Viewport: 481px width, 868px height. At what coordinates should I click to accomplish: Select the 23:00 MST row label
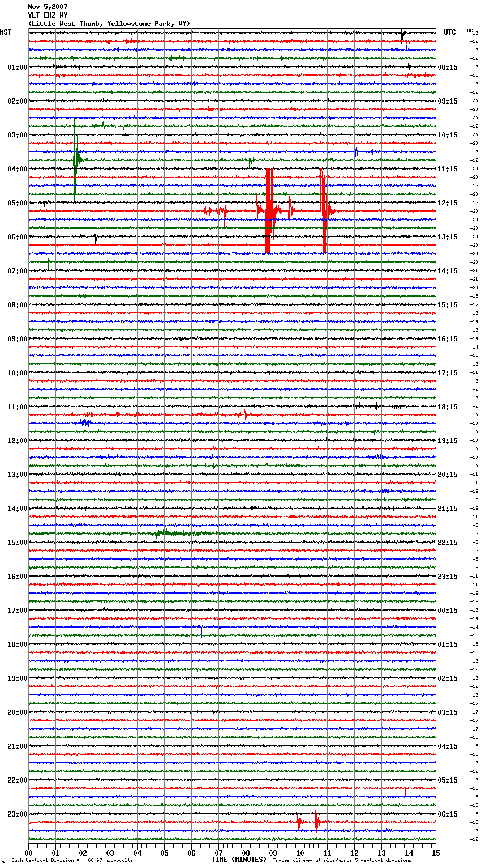pos(17,814)
